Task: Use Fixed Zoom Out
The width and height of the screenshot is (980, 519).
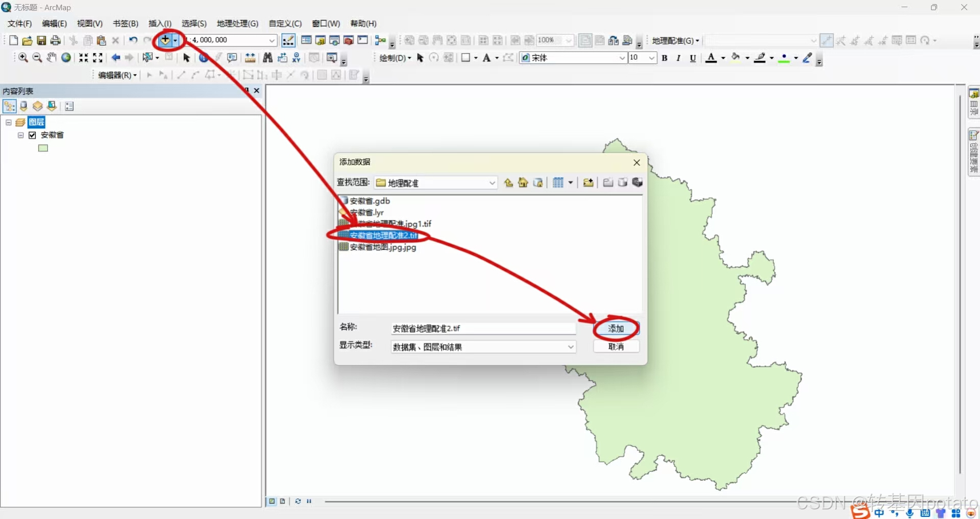Action: [98, 58]
